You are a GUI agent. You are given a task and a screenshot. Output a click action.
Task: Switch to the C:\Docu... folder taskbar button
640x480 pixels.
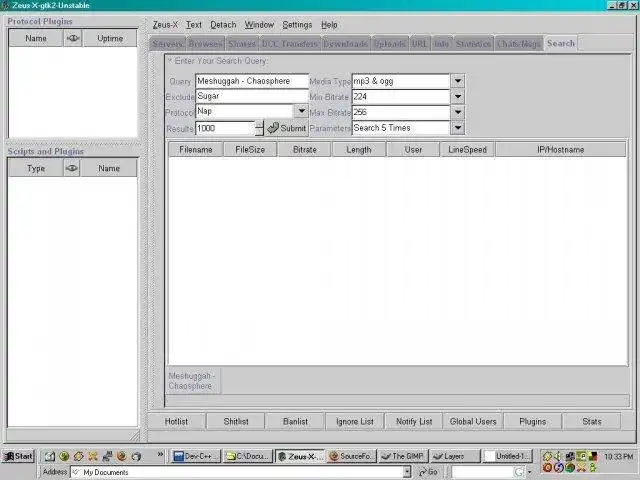click(x=249, y=456)
